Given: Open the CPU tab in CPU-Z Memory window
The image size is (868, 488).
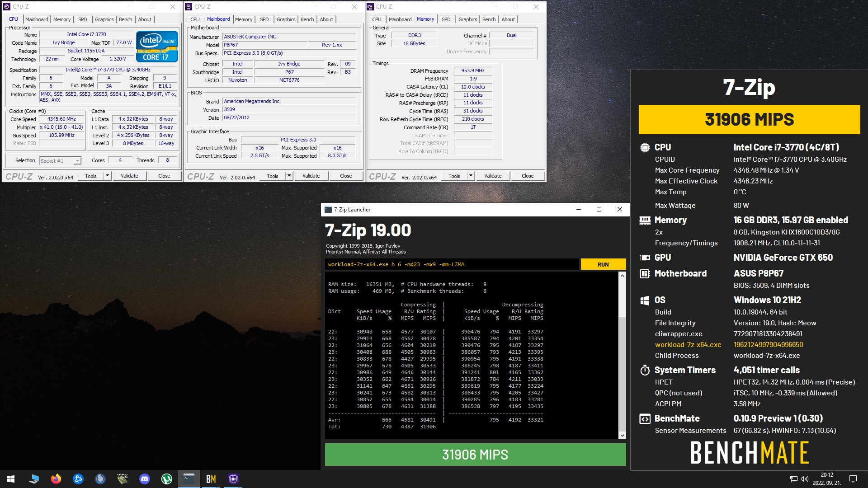Looking at the screenshot, I should coord(377,19).
